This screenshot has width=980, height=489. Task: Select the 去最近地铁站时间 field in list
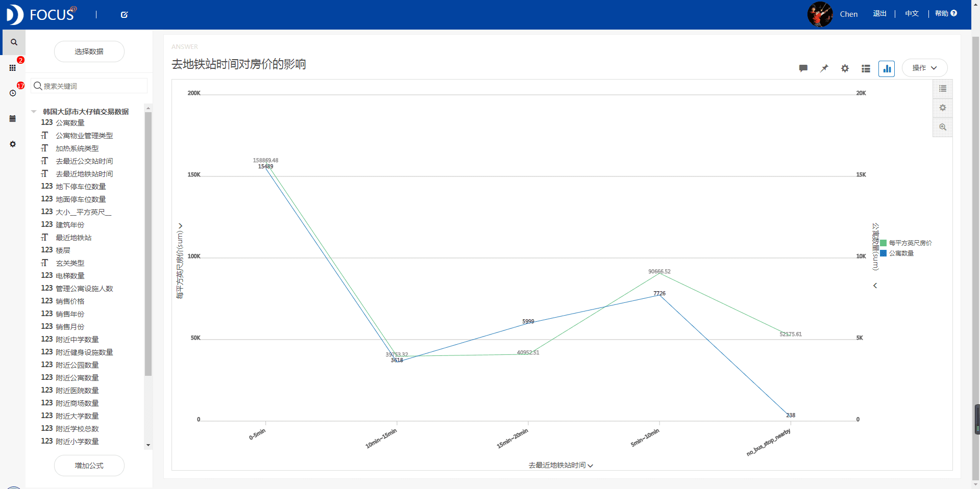84,174
